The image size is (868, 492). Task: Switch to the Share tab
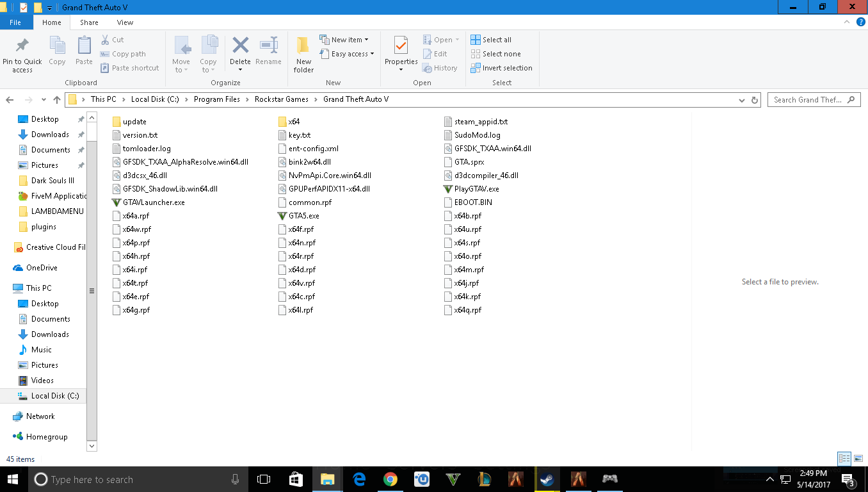pos(89,22)
